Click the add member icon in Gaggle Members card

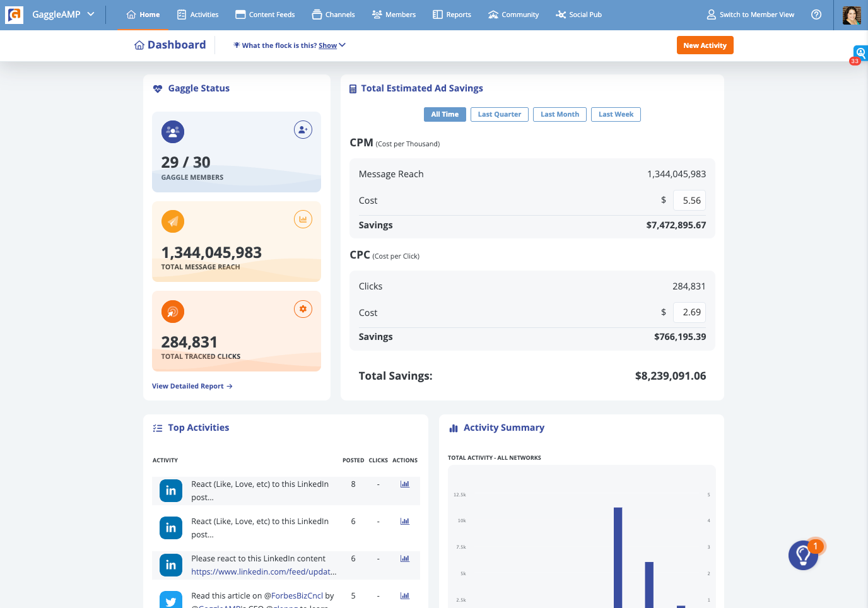click(x=303, y=130)
